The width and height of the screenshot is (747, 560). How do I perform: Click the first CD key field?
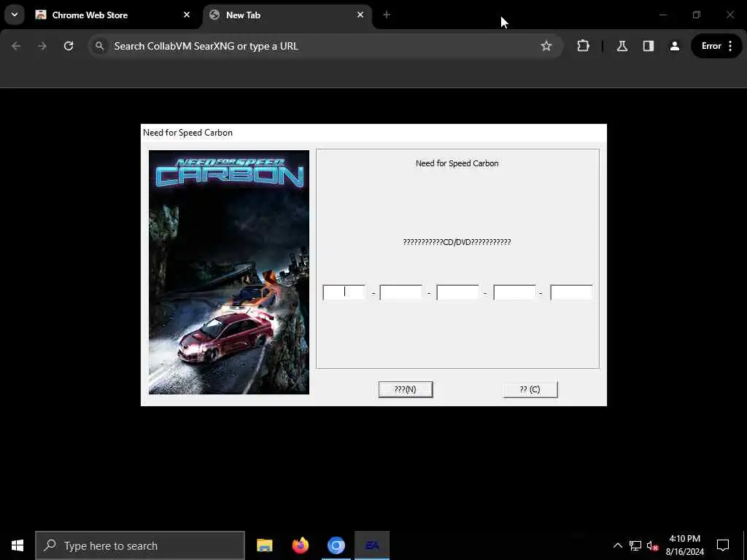344,292
